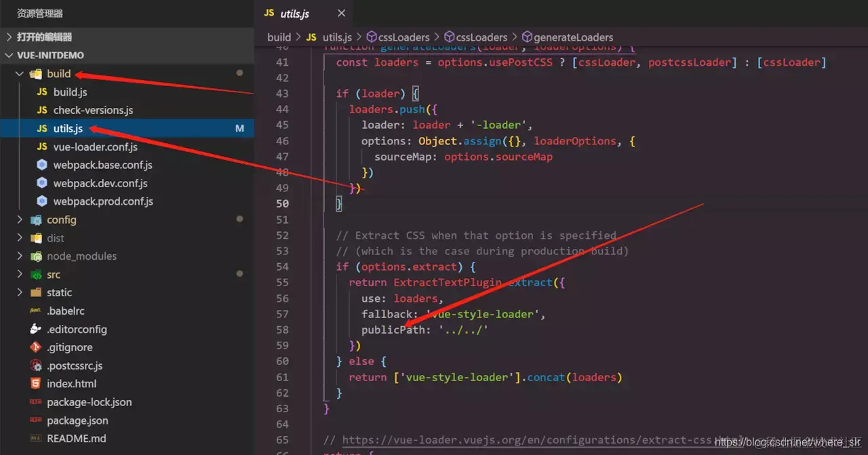Click the npm icon of package.json
This screenshot has height=455, width=868.
36,420
